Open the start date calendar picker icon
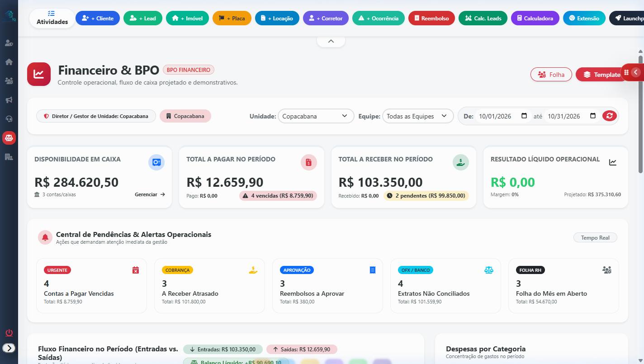Screen dimensions: 644x364 coord(524,116)
